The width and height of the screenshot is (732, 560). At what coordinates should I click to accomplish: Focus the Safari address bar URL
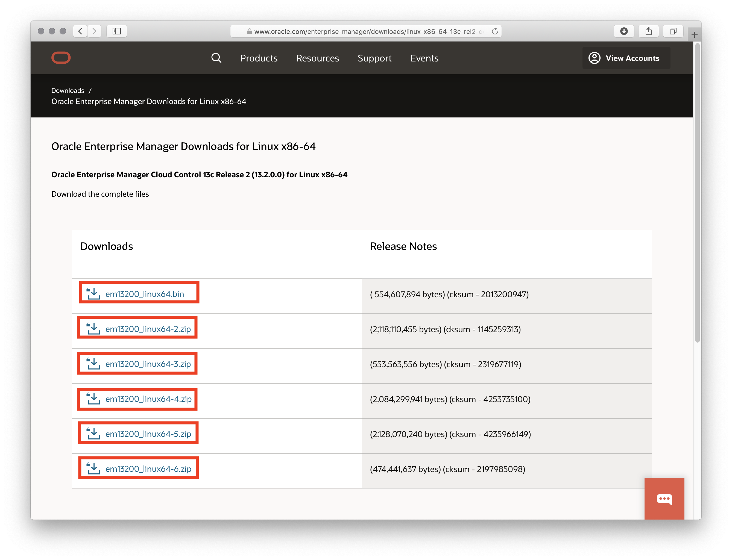click(x=366, y=31)
